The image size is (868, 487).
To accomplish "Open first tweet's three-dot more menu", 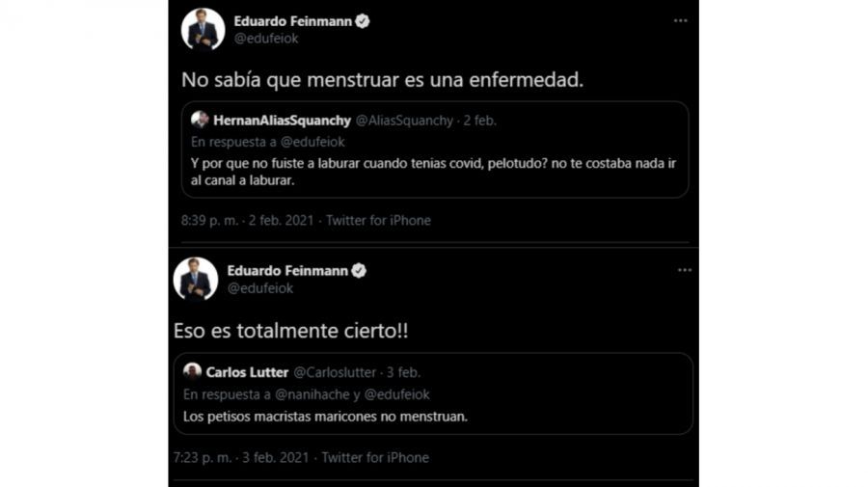I will (681, 20).
